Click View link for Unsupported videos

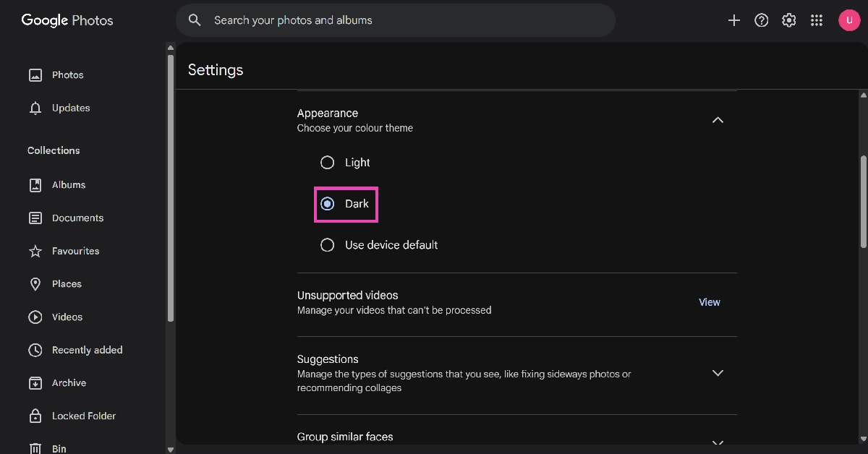[709, 302]
